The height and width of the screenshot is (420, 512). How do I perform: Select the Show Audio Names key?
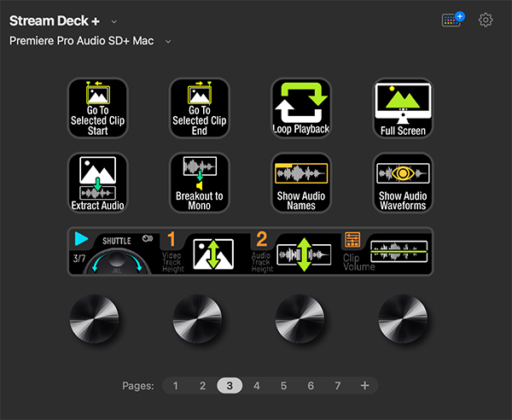tap(301, 183)
